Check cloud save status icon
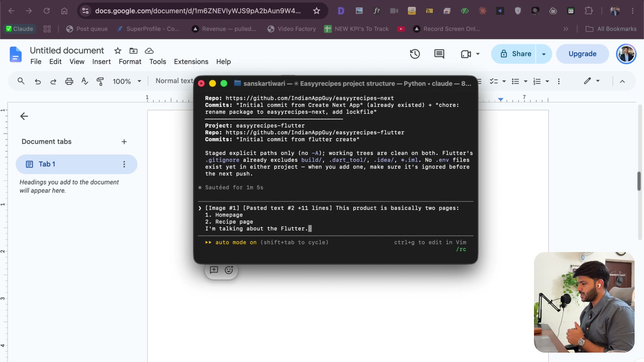Screen dimensions: 644x362 [x=149, y=51]
